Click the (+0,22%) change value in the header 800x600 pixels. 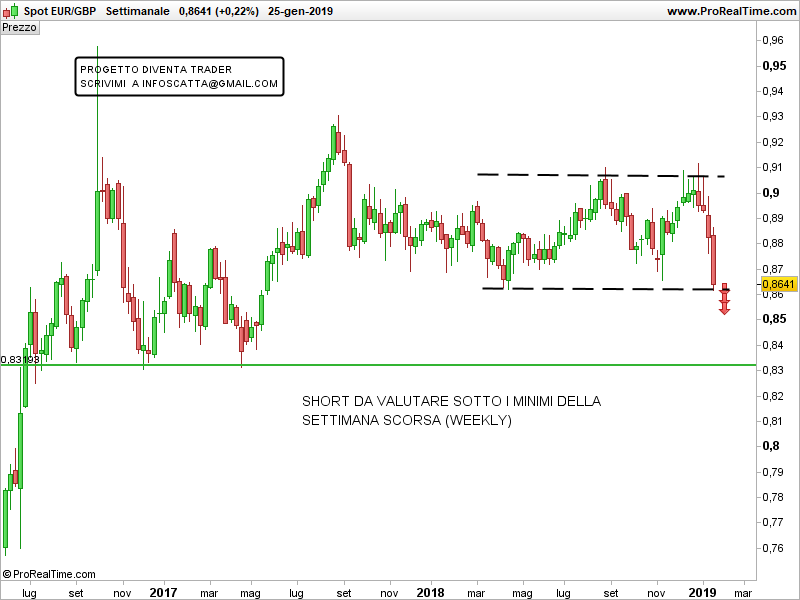[x=236, y=11]
